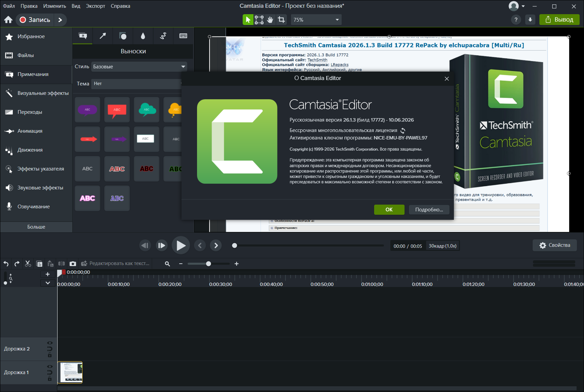Select the clip thumbnail on Дорожка 1
584x392 pixels.
click(70, 372)
